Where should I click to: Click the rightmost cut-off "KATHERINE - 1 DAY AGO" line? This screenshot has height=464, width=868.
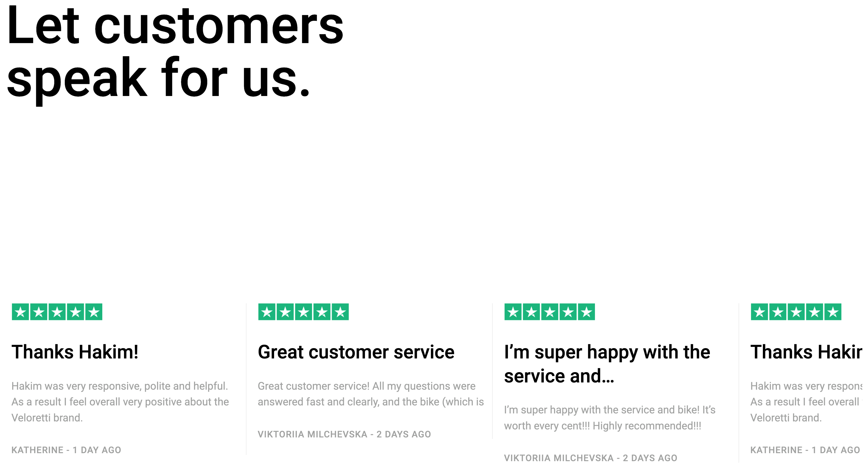(805, 450)
